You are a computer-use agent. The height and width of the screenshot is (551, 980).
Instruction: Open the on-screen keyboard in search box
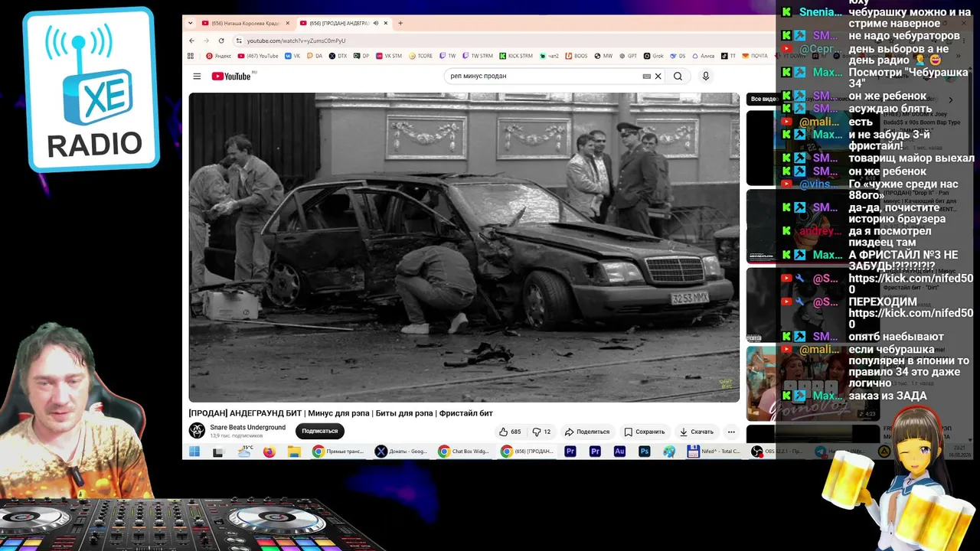pos(646,76)
